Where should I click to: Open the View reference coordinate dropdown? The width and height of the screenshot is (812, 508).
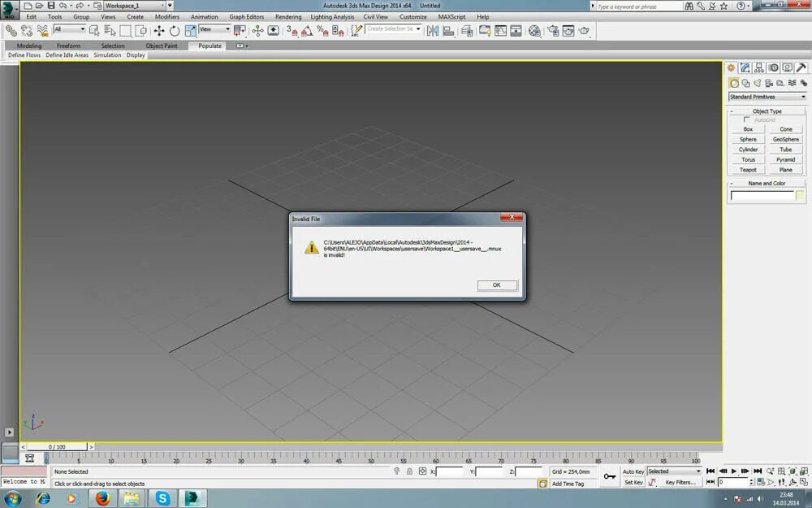click(x=214, y=29)
